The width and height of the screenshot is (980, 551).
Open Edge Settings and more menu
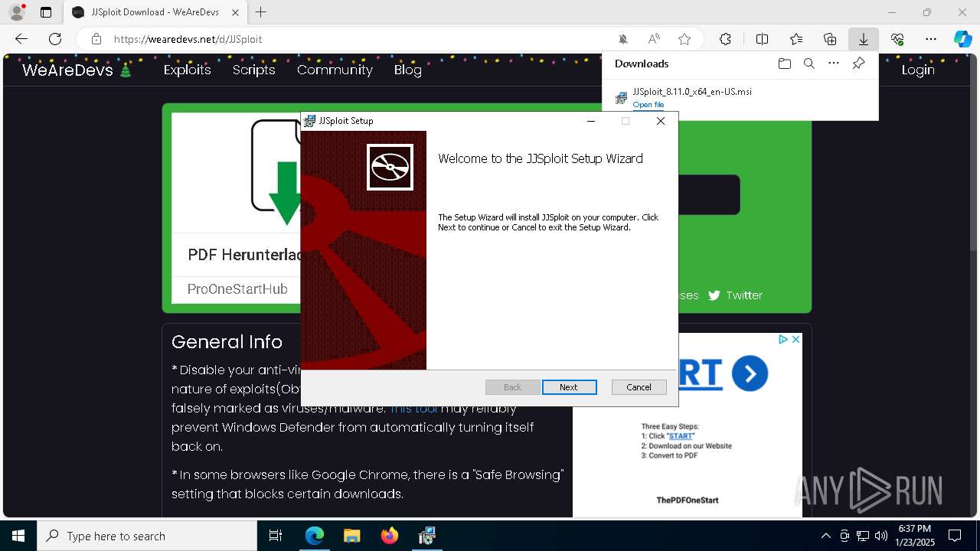931,39
